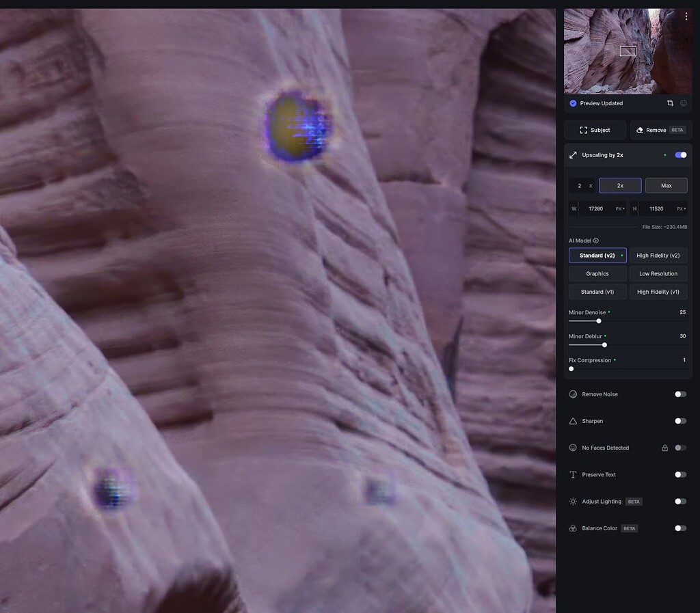Image resolution: width=700 pixels, height=613 pixels.
Task: Click the Upscaling arrow icon
Action: point(574,155)
